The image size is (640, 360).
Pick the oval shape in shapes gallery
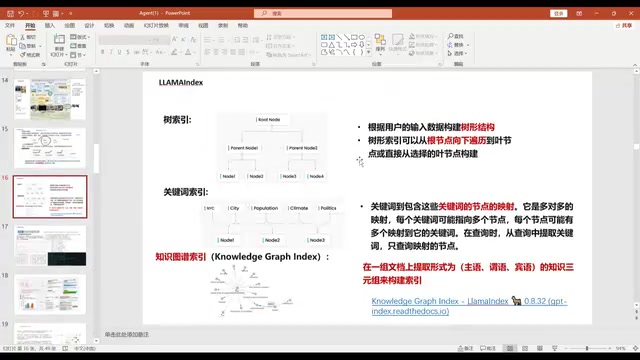point(362,37)
